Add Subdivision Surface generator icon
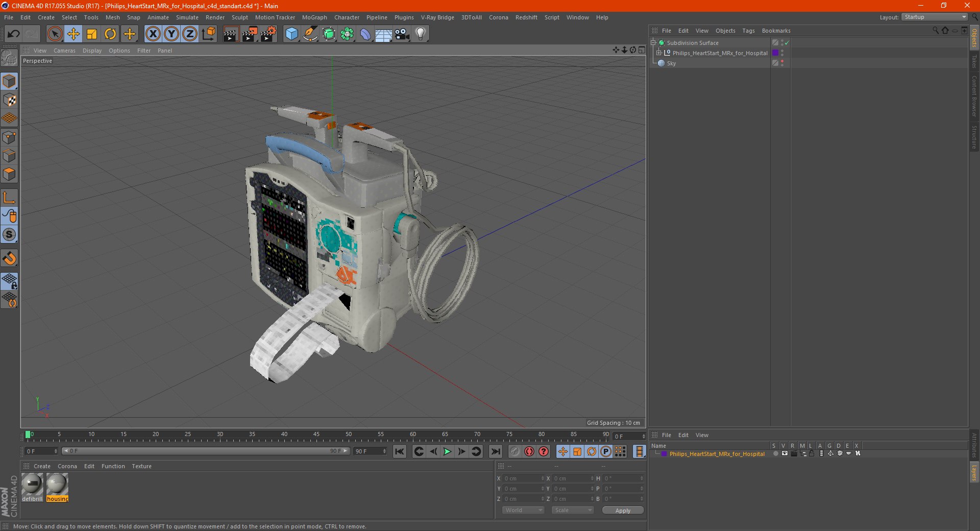Viewport: 980px width, 531px height. (329, 34)
